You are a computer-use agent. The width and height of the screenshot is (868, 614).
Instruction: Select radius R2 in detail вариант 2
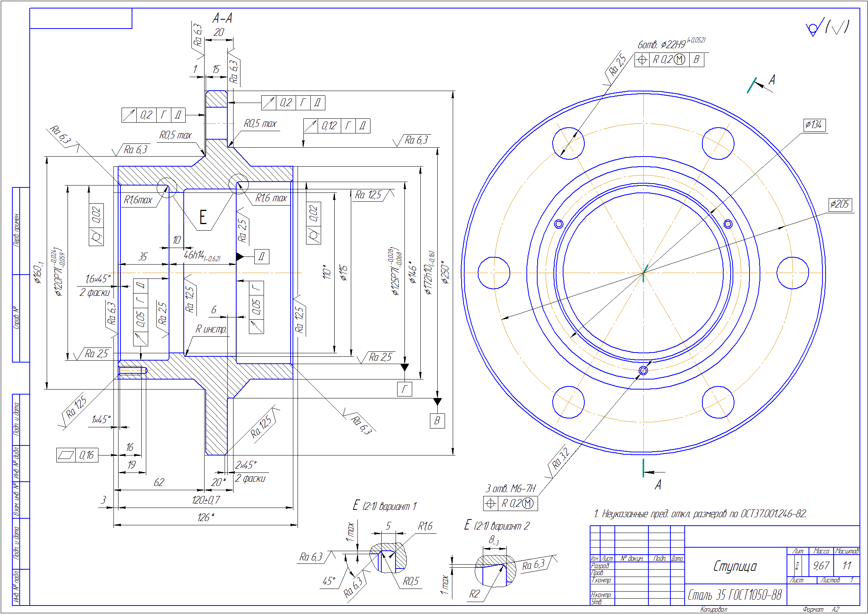(x=474, y=594)
